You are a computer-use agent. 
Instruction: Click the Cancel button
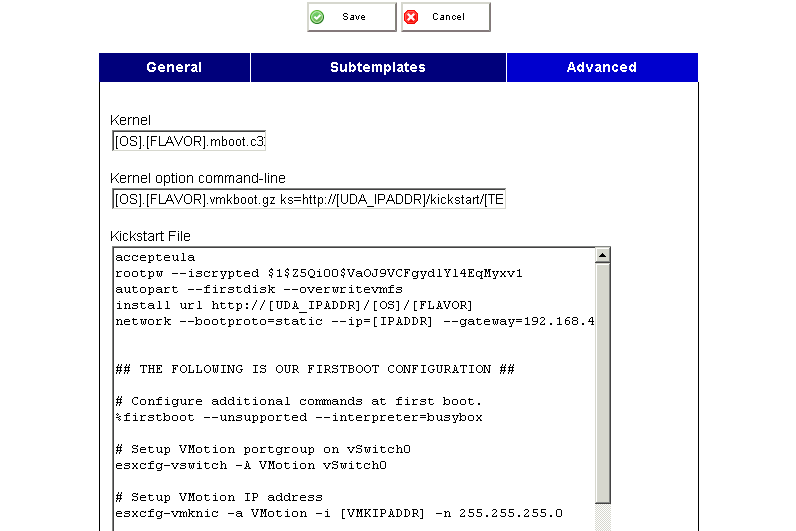[446, 17]
